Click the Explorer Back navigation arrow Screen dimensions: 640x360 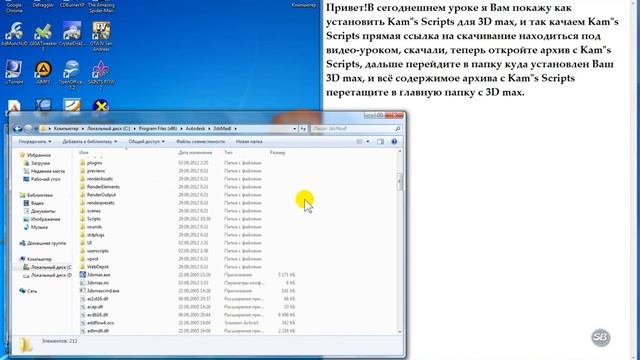pos(18,129)
